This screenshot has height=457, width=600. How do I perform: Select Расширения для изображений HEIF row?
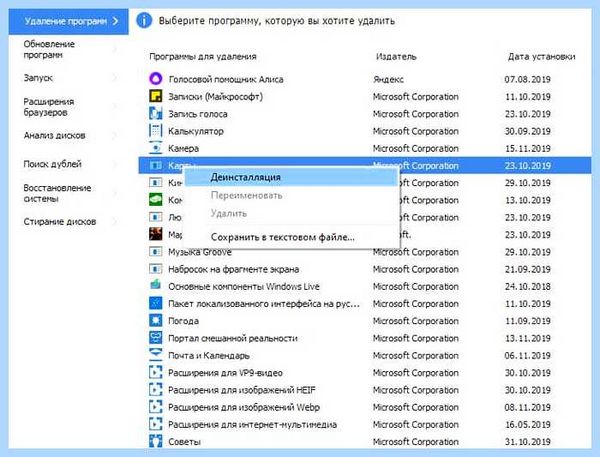pos(365,390)
